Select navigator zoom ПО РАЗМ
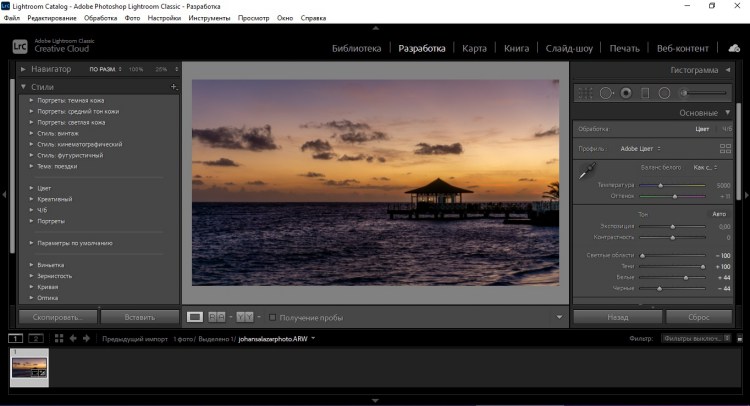Image resolution: width=750 pixels, height=406 pixels. pyautogui.click(x=102, y=69)
